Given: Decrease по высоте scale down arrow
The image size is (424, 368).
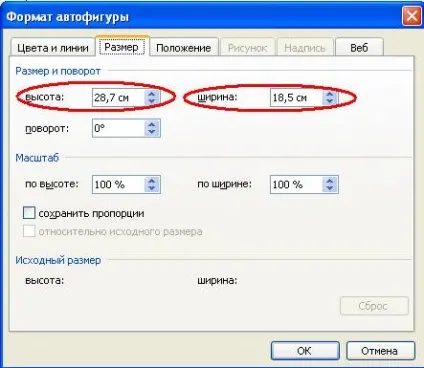Looking at the screenshot, I should (152, 188).
